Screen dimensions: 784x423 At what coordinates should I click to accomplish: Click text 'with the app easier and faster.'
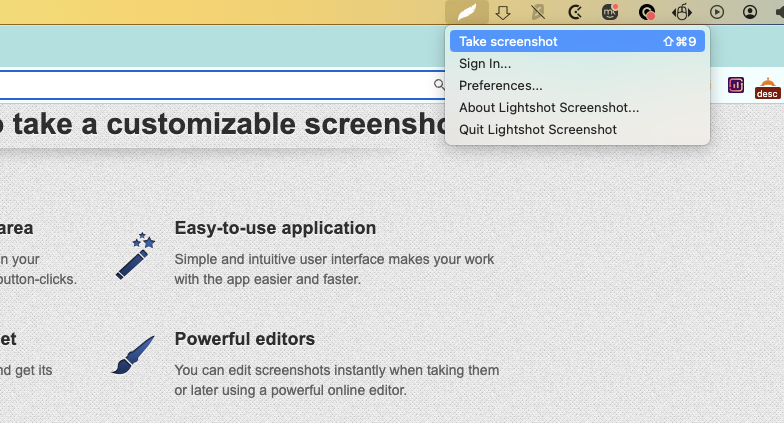click(x=268, y=279)
